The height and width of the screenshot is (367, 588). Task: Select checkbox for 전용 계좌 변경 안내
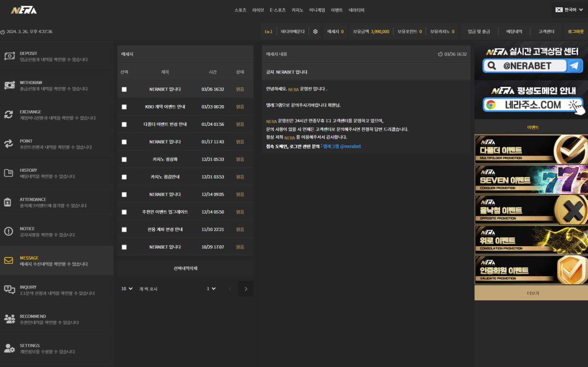[x=124, y=229]
